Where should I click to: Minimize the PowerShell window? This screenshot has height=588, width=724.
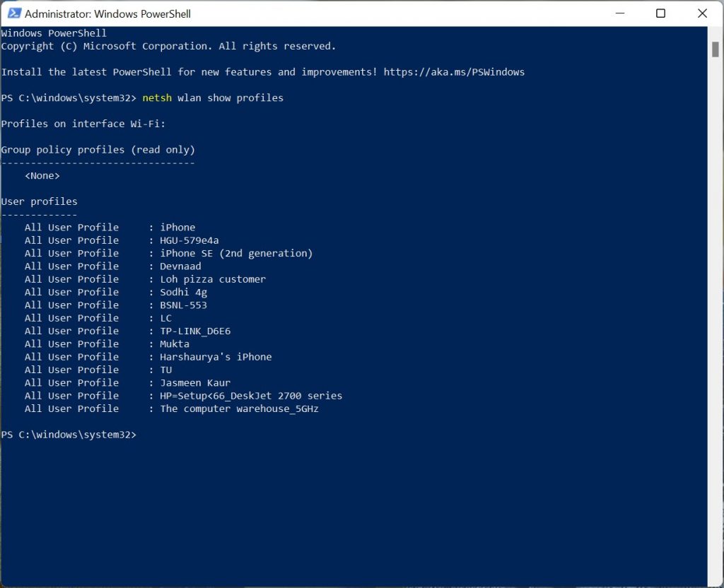(619, 13)
